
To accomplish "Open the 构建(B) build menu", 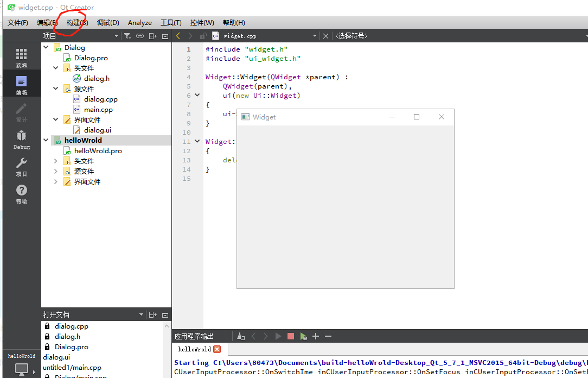I will point(76,22).
